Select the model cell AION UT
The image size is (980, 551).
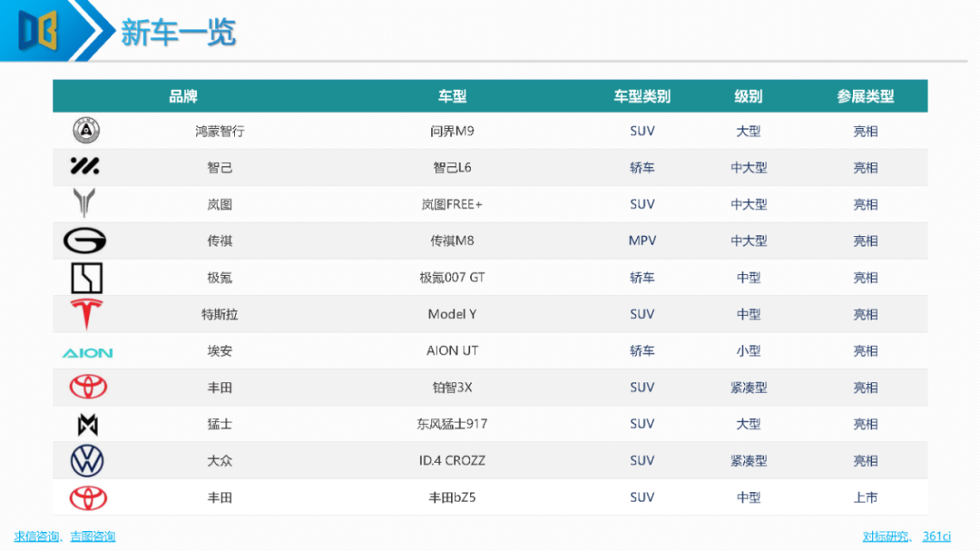(x=452, y=351)
